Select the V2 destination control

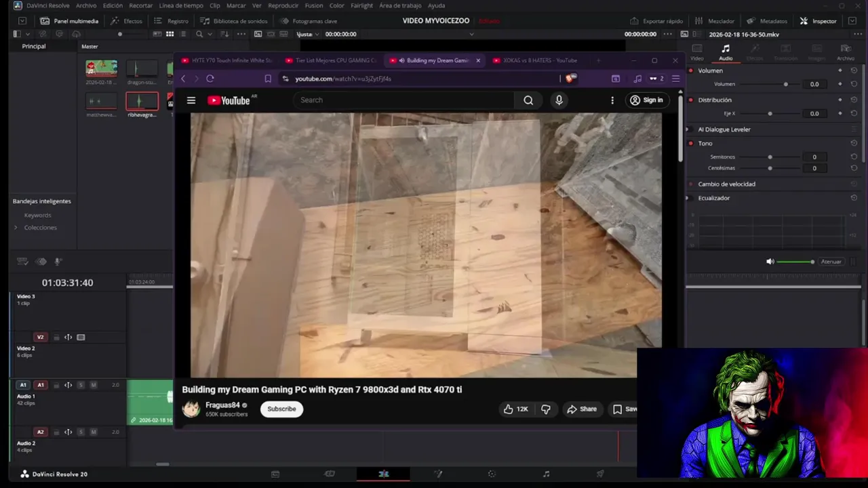pos(40,337)
